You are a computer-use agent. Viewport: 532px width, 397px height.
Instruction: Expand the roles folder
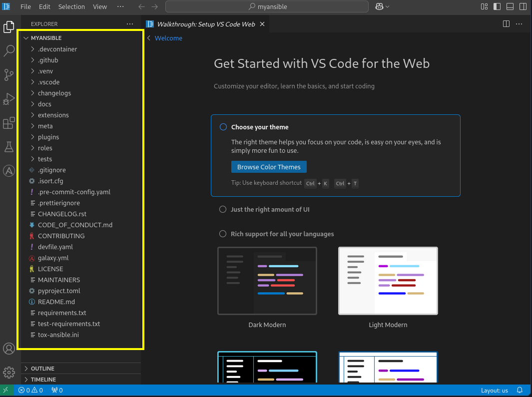[81, 148]
